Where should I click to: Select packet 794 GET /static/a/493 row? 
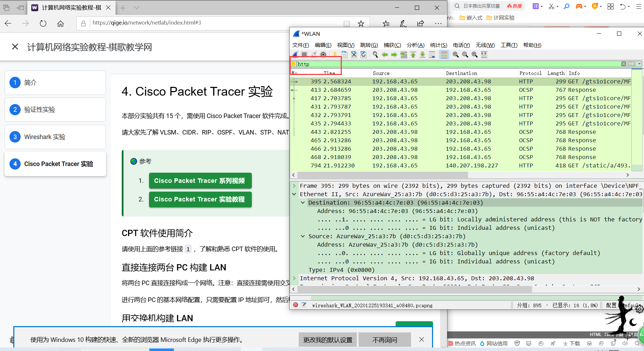pyautogui.click(x=461, y=165)
